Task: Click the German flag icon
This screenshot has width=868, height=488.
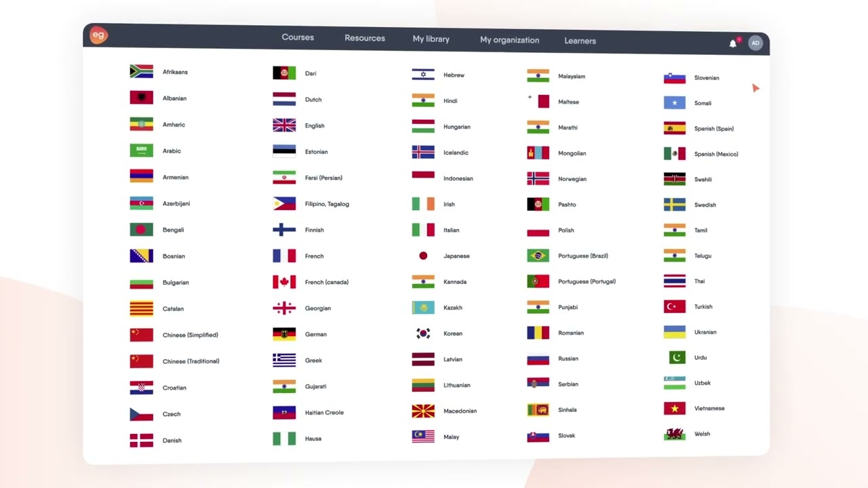Action: 284,334
